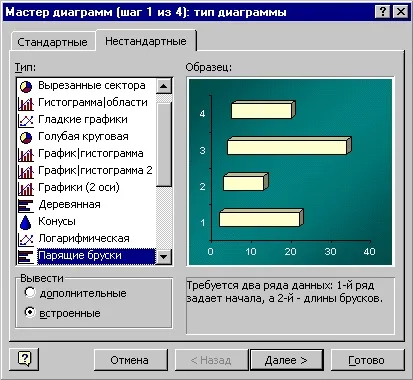Click the sample chart preview image
The height and width of the screenshot is (380, 413).
point(291,172)
